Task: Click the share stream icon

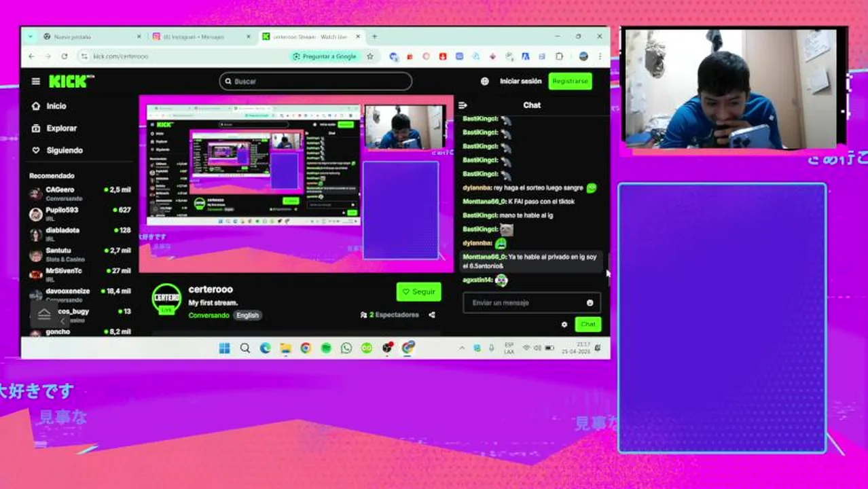Action: click(432, 315)
